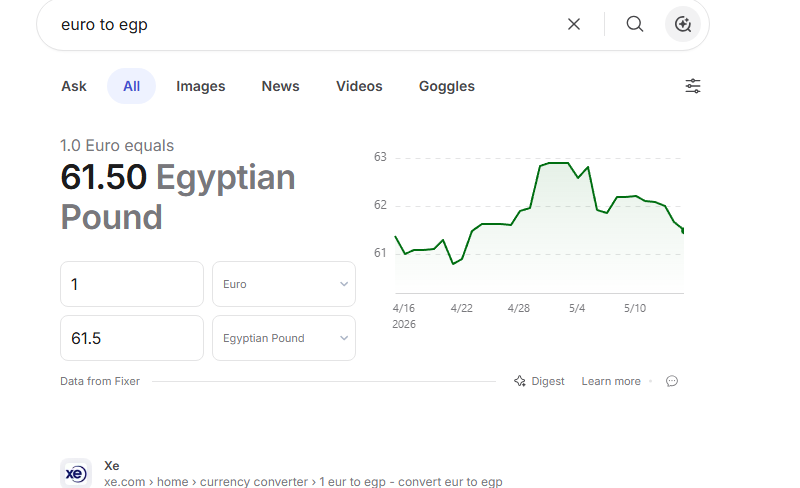Click the magnifying glass search icon
This screenshot has height=488, width=800.
pyautogui.click(x=635, y=24)
